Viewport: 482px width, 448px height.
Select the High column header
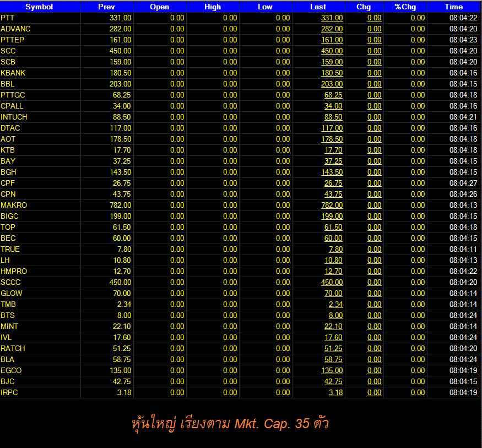point(213,7)
